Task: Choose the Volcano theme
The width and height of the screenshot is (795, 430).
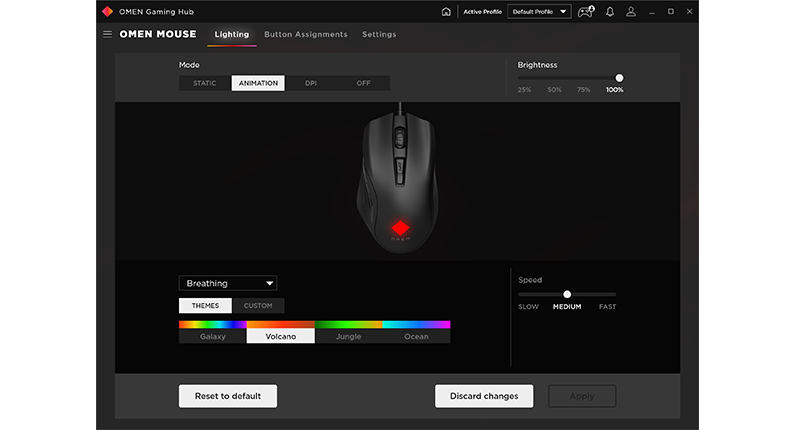Action: tap(281, 337)
